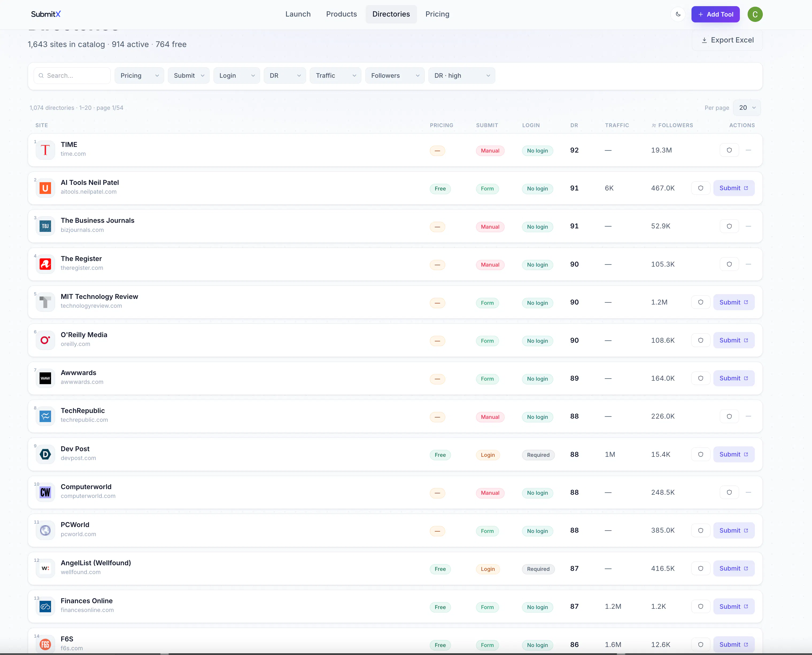Mark The Register row with circle button
812x655 pixels.
coord(729,264)
